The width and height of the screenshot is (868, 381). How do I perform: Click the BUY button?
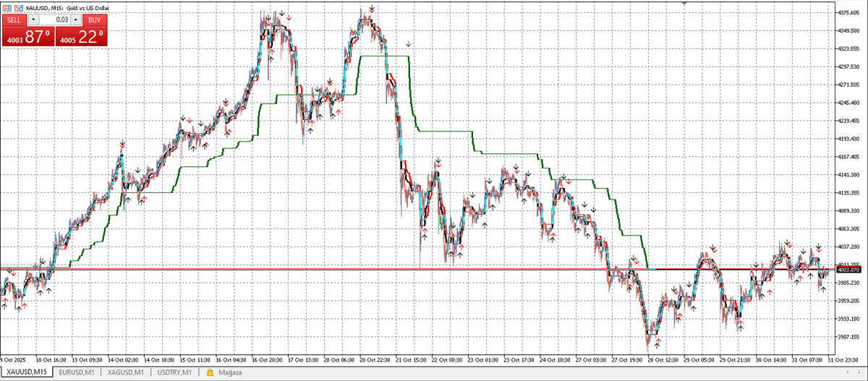point(94,20)
